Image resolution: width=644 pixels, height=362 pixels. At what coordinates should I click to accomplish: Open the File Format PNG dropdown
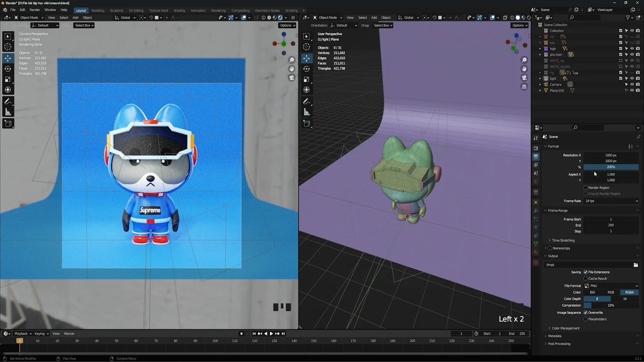(x=611, y=286)
